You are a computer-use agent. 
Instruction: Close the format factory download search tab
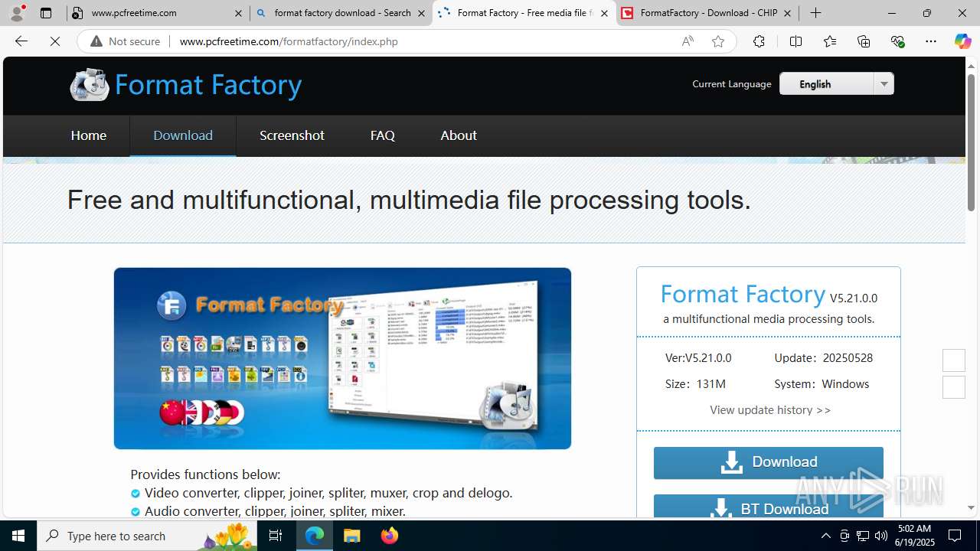pos(421,13)
